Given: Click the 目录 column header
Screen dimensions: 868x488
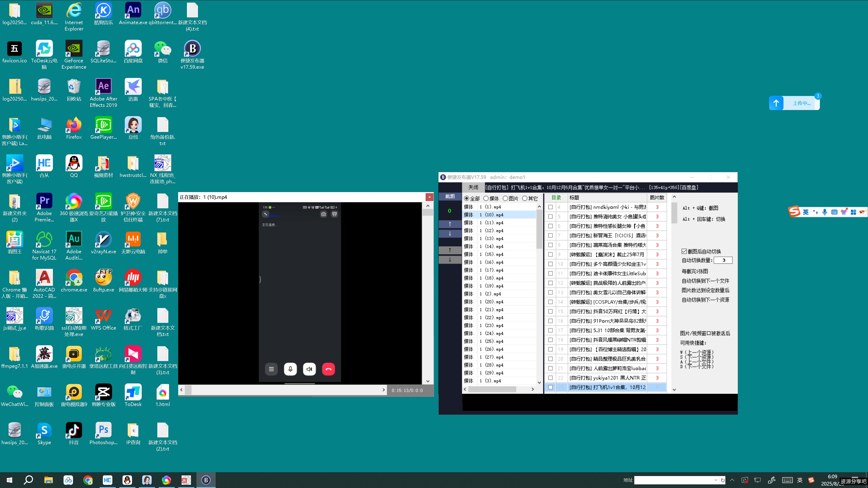Looking at the screenshot, I should tap(556, 198).
